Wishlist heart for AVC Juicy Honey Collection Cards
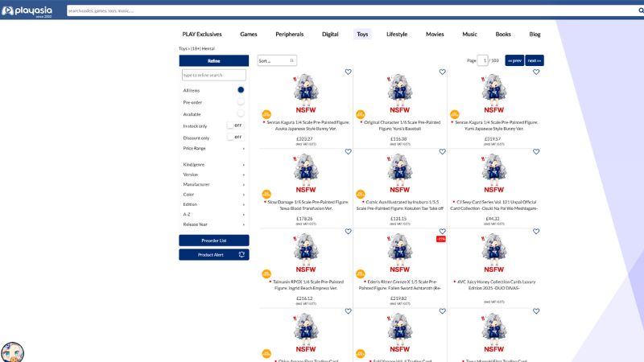The width and height of the screenshot is (644, 362). pos(536,232)
